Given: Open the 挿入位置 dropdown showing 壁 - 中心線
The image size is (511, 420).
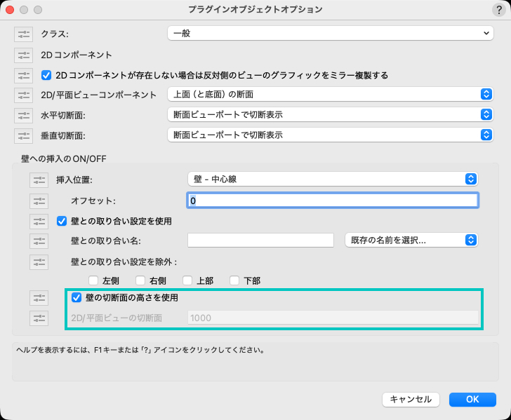Looking at the screenshot, I should [333, 179].
